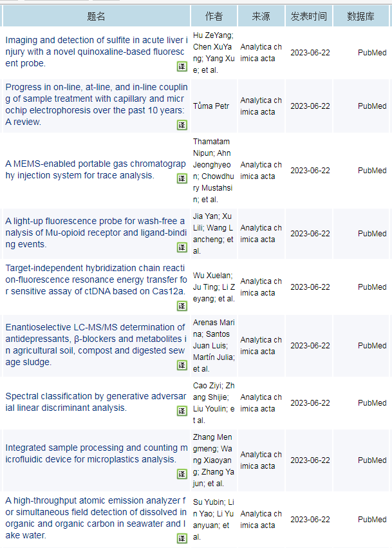The width and height of the screenshot is (392, 548).
Task: Click the 数据库 column header
Action: [360, 16]
